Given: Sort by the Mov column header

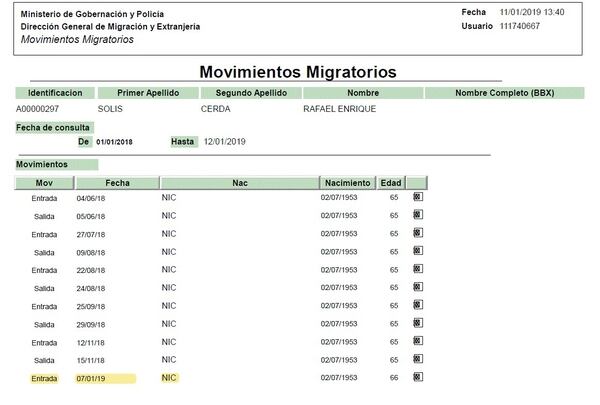Looking at the screenshot, I should click(x=44, y=183).
